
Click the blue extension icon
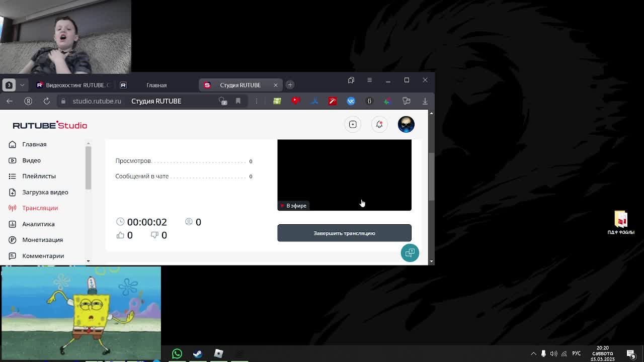point(314,101)
